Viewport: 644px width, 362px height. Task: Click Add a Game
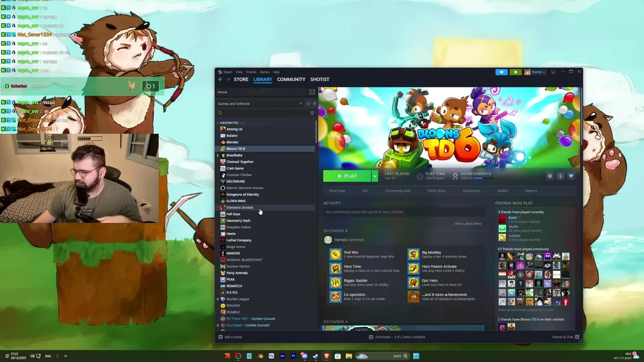[x=230, y=337]
